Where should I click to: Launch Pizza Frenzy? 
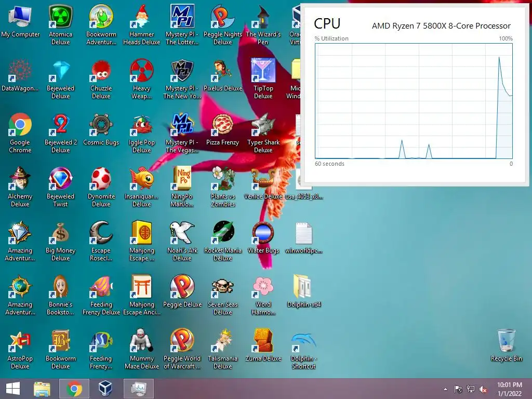point(222,130)
